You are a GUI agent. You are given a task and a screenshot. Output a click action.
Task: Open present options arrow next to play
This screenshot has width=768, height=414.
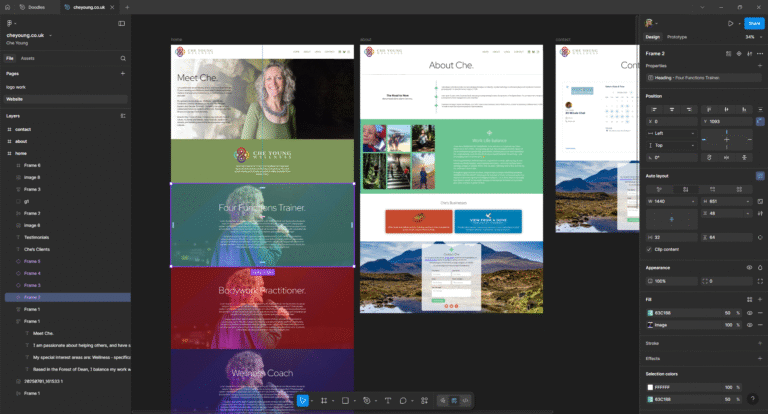[x=739, y=24]
